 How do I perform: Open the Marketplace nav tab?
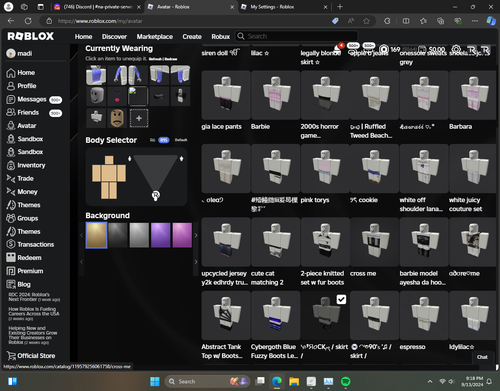[155, 37]
